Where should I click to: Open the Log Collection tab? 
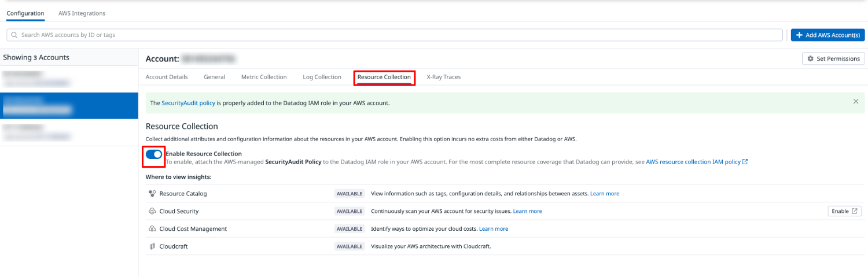click(322, 77)
